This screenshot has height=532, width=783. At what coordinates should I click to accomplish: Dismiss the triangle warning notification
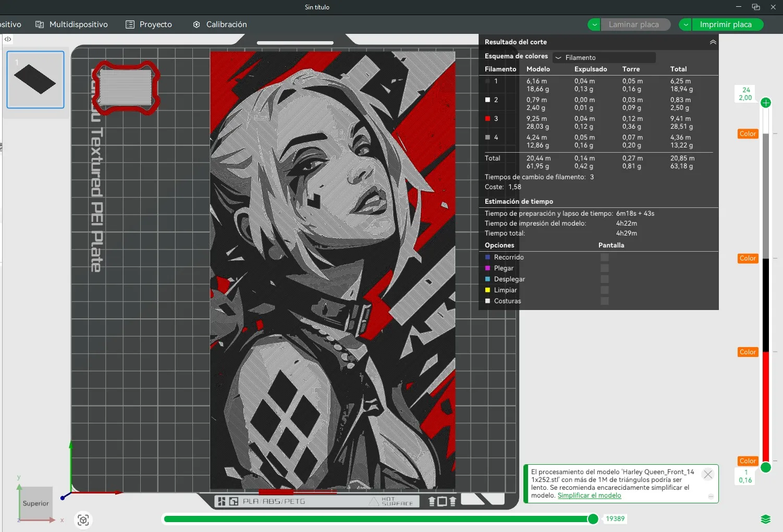[x=707, y=474]
